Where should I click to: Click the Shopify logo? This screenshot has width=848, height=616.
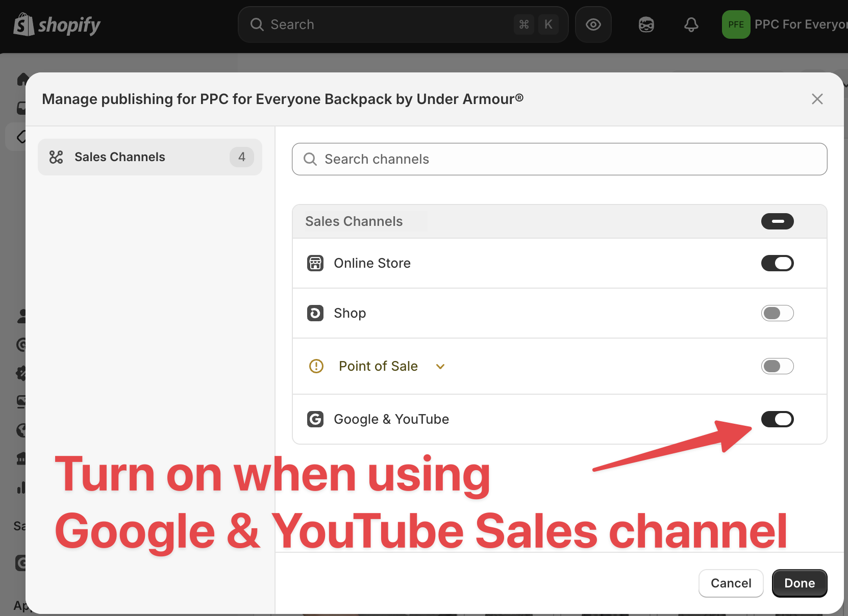(57, 24)
